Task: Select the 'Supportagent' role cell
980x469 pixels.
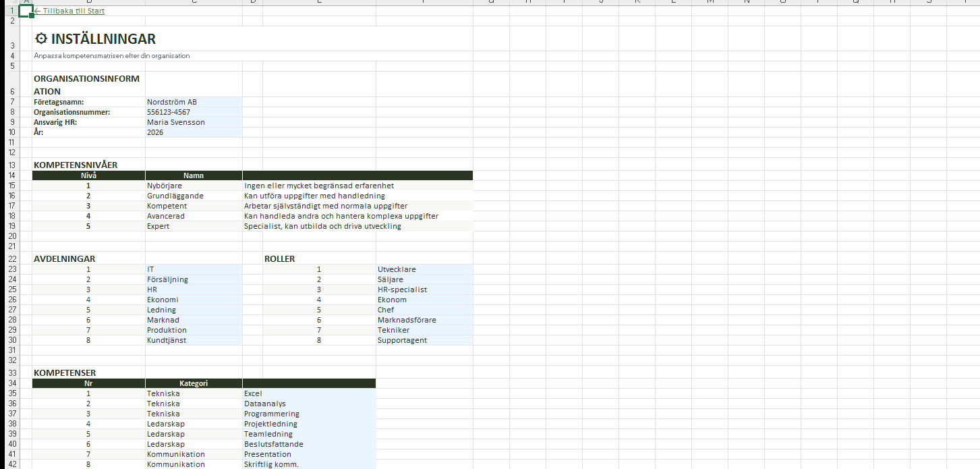Action: coord(424,340)
